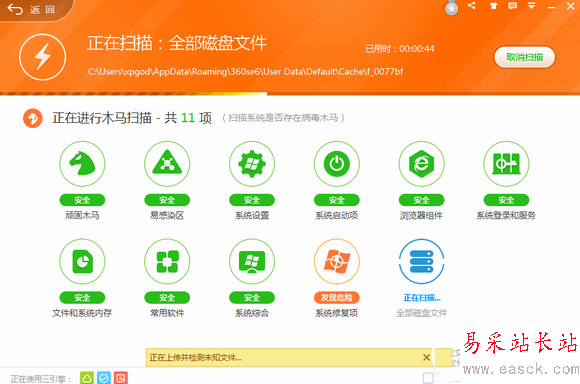Select the 系统设置 gear icon

point(252,164)
